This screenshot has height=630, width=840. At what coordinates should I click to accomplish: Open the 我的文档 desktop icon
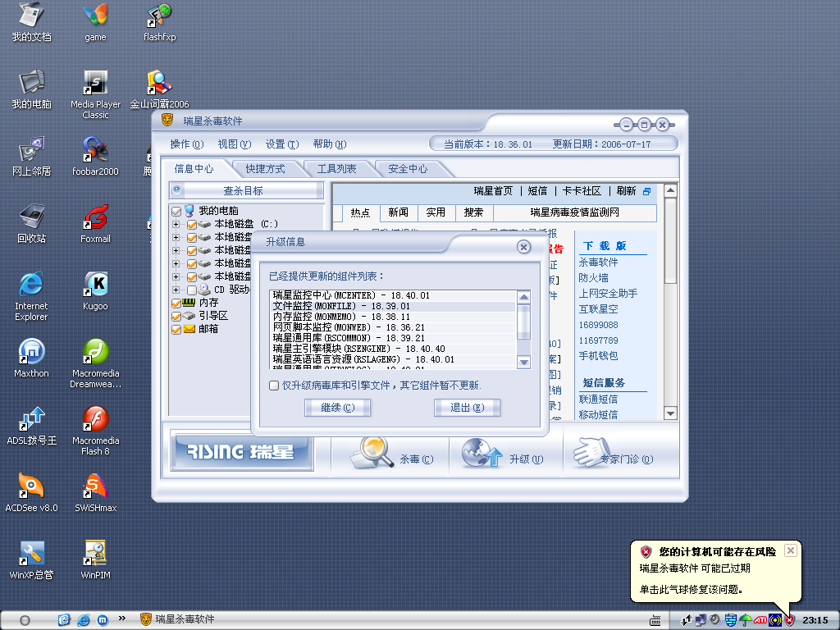pyautogui.click(x=32, y=22)
